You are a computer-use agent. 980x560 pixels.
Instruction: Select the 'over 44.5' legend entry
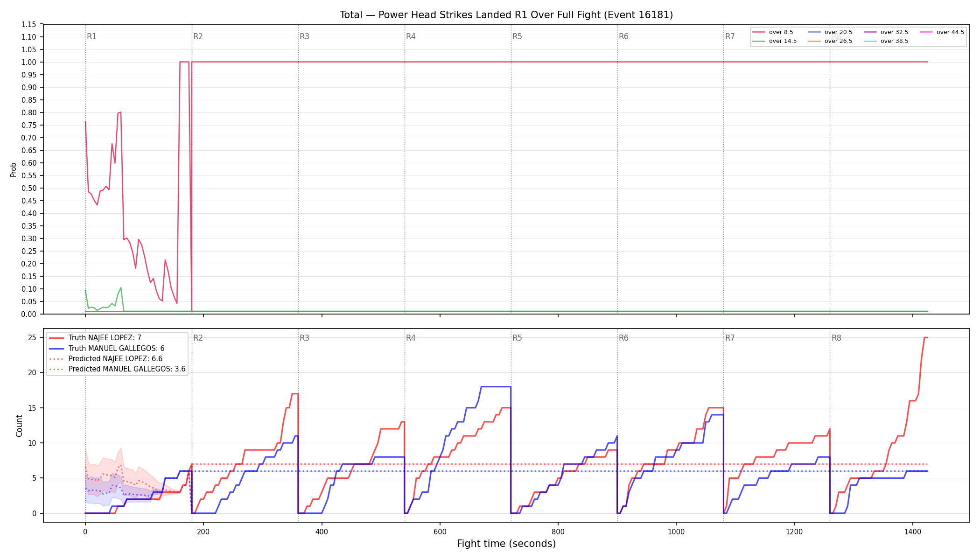[x=942, y=32]
